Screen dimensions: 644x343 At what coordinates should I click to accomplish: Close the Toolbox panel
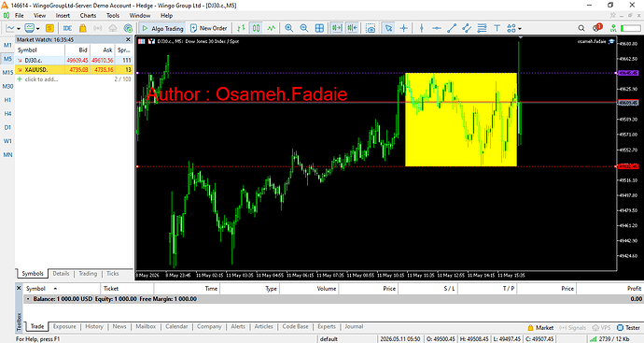(19, 288)
